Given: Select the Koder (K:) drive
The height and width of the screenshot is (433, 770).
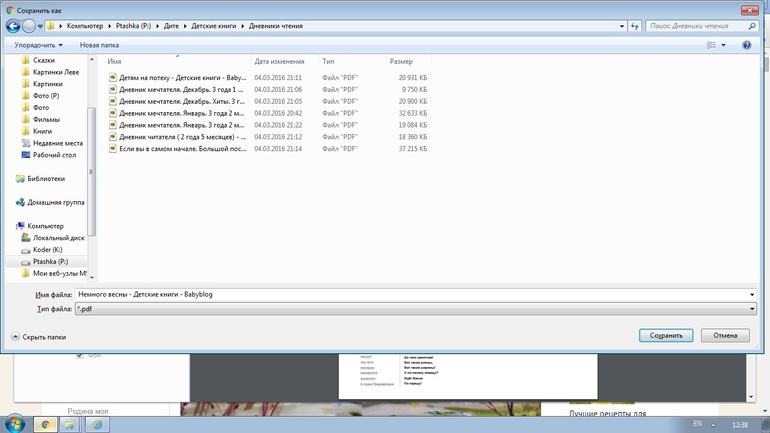Looking at the screenshot, I should (47, 250).
